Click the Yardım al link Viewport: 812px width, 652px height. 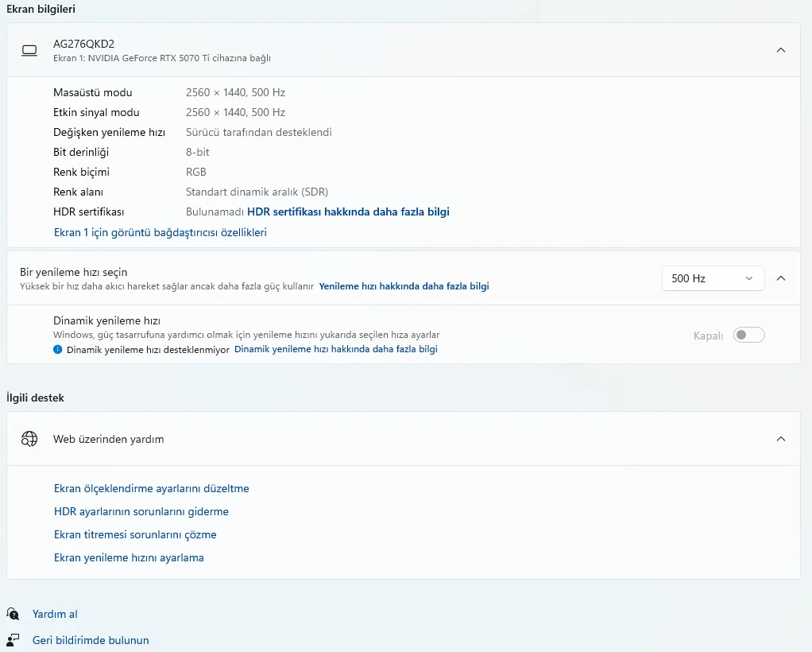[x=55, y=614]
